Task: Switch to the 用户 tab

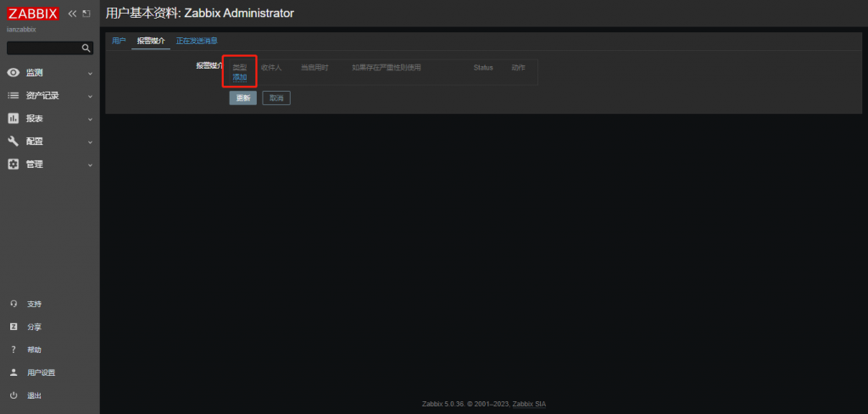Action: pos(119,41)
